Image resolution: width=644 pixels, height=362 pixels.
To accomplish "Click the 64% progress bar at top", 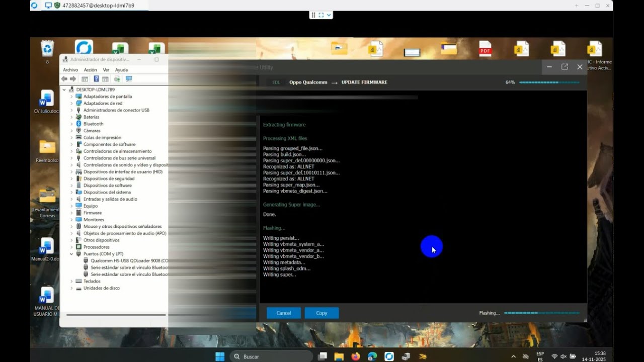I will [549, 82].
